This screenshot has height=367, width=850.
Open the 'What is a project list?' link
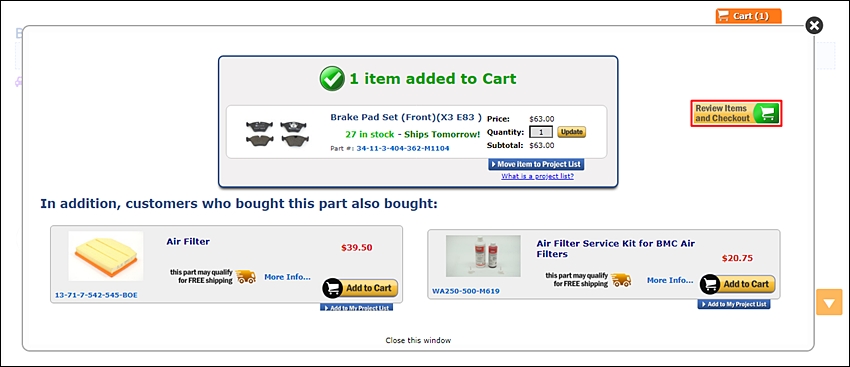537,176
